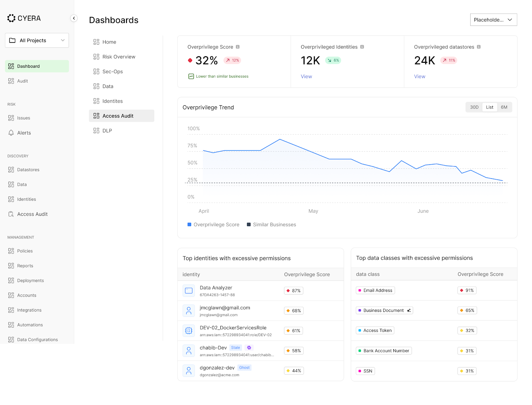Select the DLP dashboard tab
The width and height of the screenshot is (532, 405).
coord(107,130)
